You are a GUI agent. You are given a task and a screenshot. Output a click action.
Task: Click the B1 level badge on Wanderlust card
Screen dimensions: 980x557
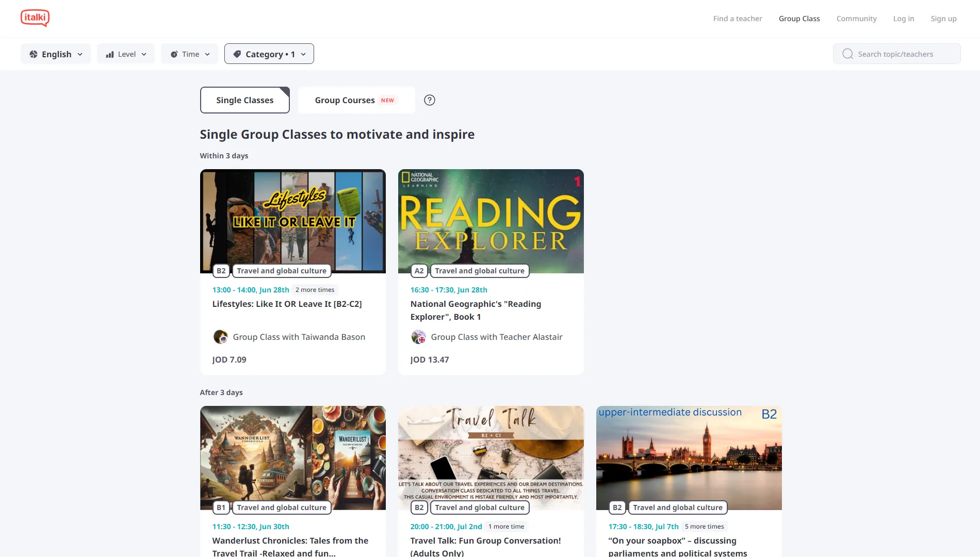point(221,507)
